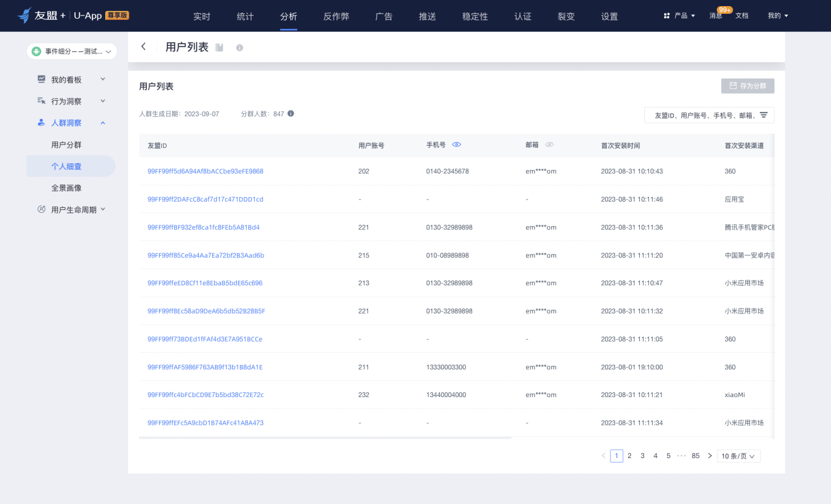Jump to last page 85
Screen dimensions: 831x504
point(696,456)
